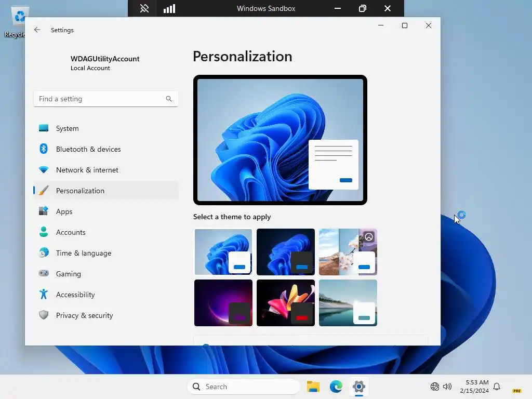Click the Sandbox toolbar pin icon
The width and height of the screenshot is (532, 399).
coord(144,8)
